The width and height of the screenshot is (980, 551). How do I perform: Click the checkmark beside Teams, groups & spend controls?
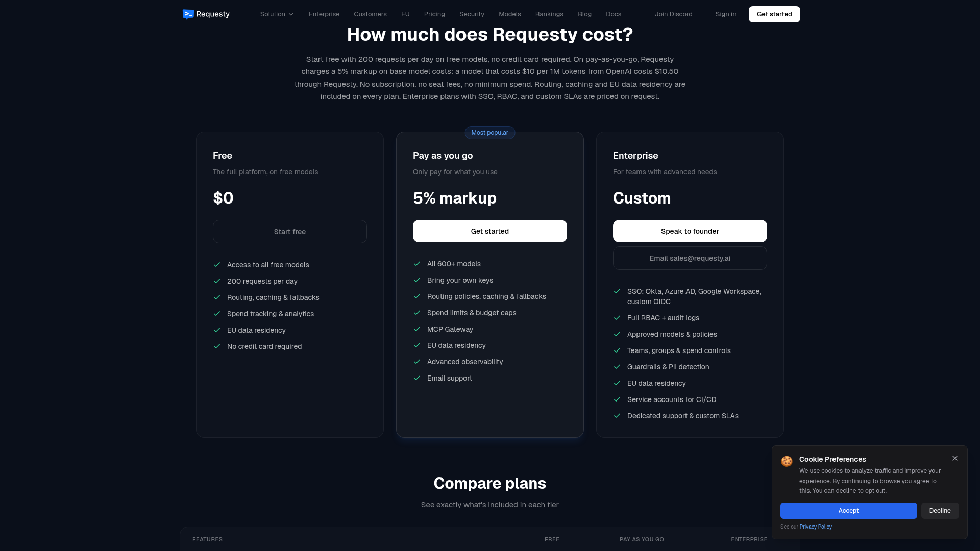(x=617, y=350)
